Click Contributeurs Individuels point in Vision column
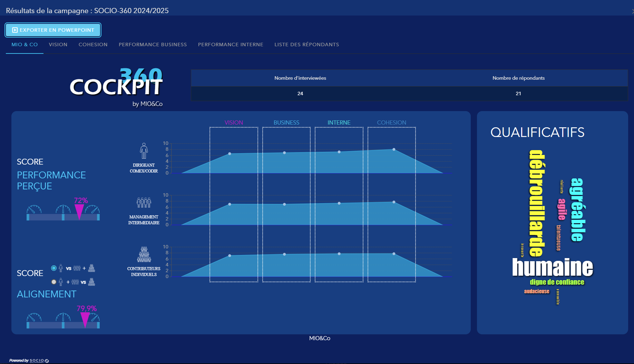Screen dimensions: 634x364 [x=230, y=256]
